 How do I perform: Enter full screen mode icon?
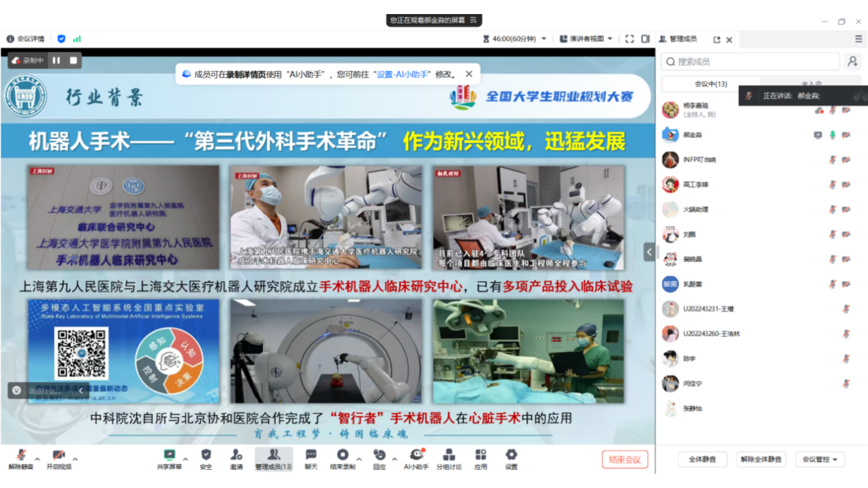629,39
